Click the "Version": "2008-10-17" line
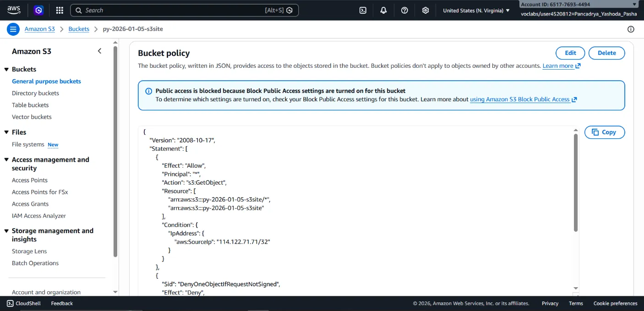The width and height of the screenshot is (644, 311). click(x=182, y=140)
